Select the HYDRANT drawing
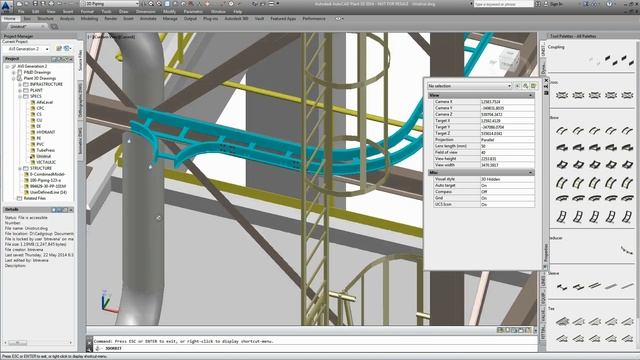 (45, 132)
